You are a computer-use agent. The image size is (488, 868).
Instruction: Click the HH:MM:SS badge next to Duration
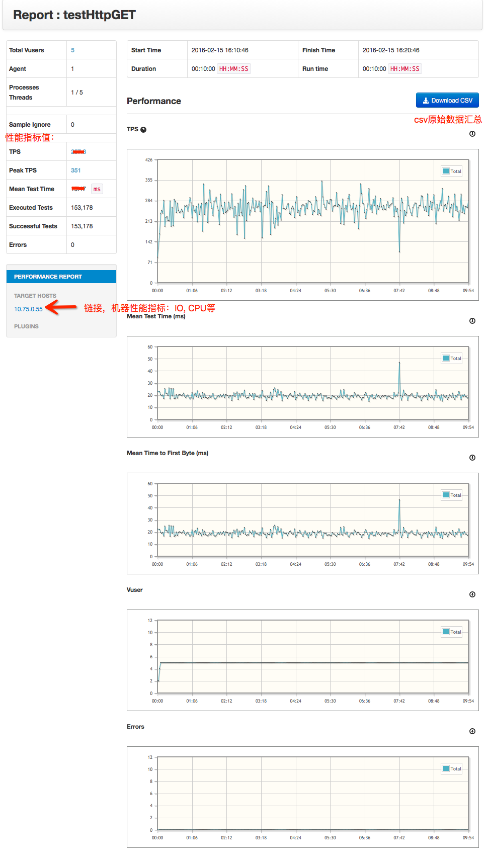(234, 69)
